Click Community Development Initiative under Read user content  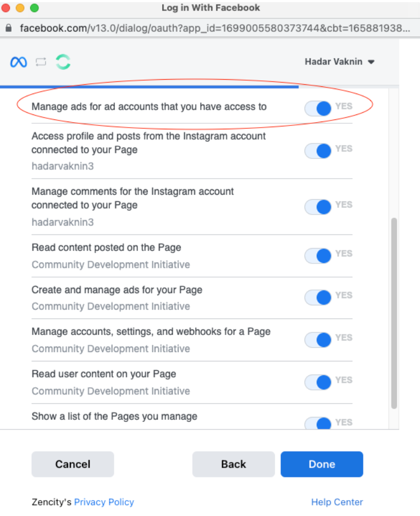[x=111, y=391]
